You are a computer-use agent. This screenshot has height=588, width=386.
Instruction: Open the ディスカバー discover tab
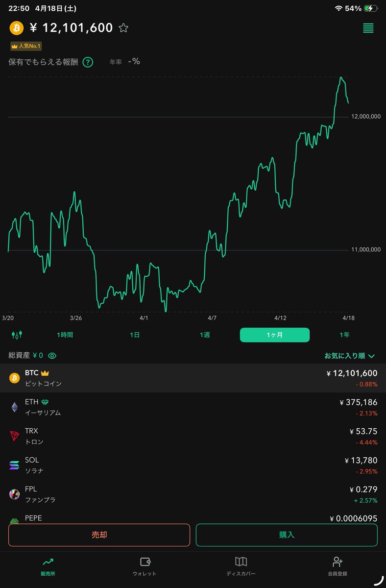click(241, 566)
